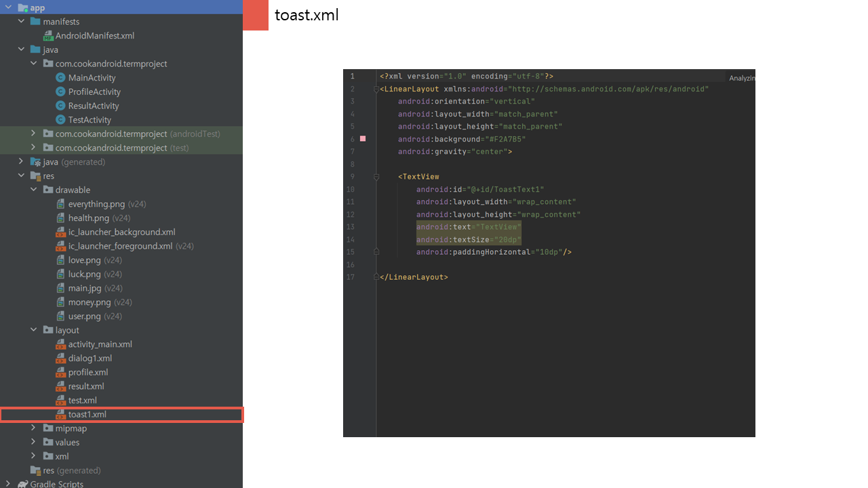868x488 pixels.
Task: Click MainActivity class icon
Action: click(60, 78)
